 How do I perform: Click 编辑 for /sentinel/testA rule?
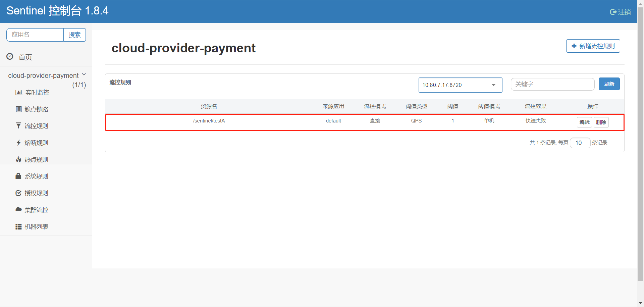(584, 122)
